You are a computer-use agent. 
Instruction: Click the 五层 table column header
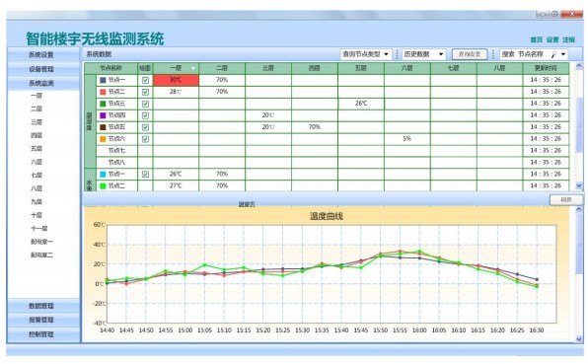361,68
